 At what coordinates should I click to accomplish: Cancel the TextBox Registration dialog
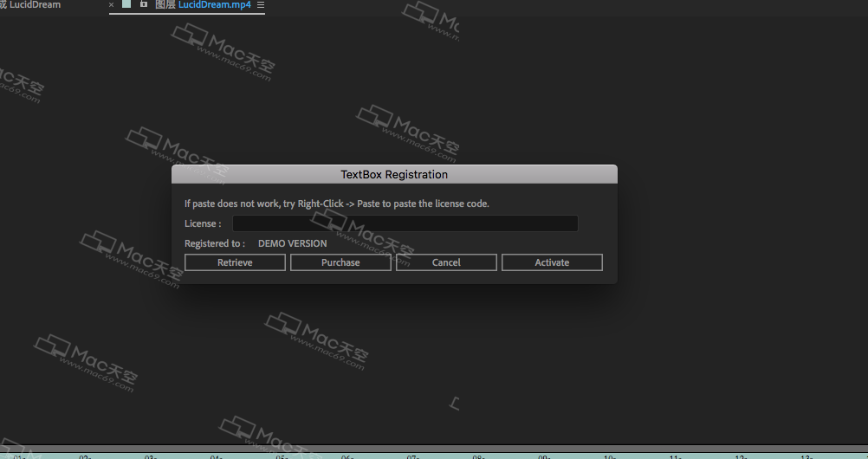tap(446, 262)
